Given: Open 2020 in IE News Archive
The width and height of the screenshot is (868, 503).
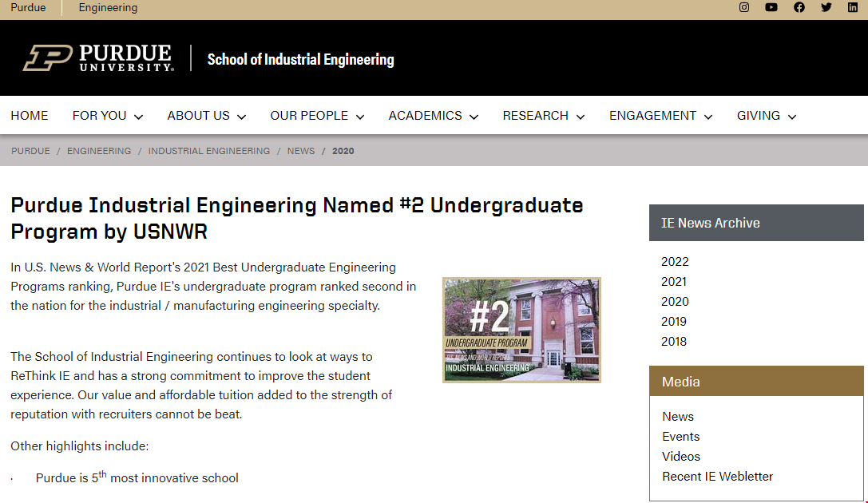Looking at the screenshot, I should coord(675,302).
